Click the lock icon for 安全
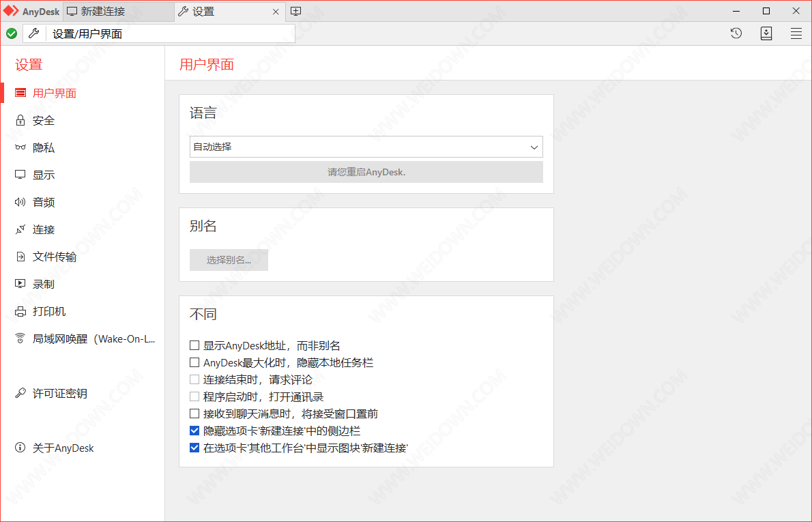This screenshot has height=522, width=812. [20, 120]
